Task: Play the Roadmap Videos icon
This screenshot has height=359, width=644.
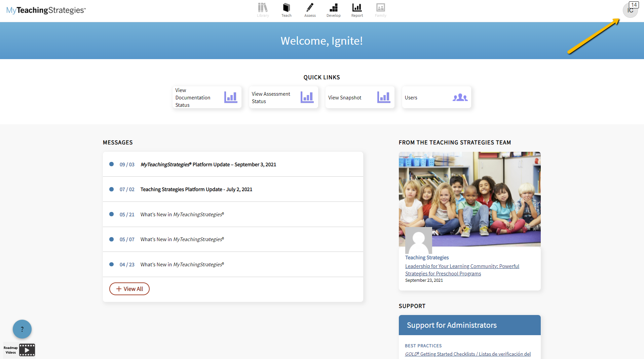Action: 27,350
